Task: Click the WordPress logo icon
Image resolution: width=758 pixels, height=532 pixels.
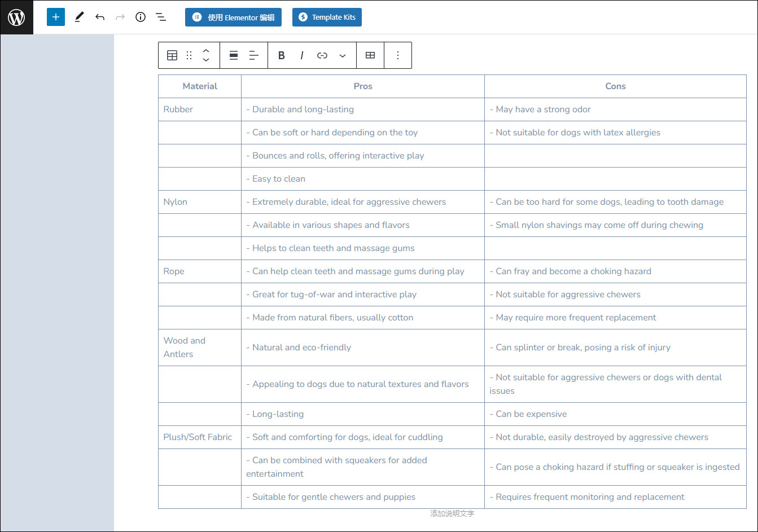Action: coord(16,17)
